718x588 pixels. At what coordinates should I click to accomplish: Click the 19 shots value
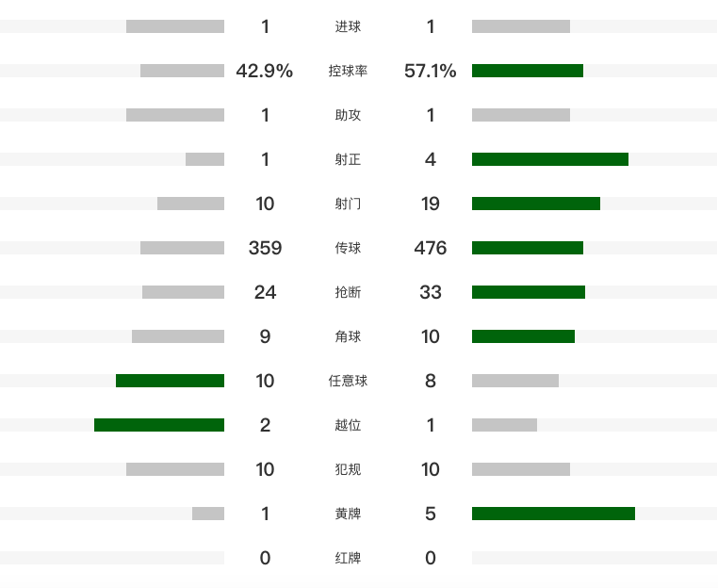[x=431, y=204]
